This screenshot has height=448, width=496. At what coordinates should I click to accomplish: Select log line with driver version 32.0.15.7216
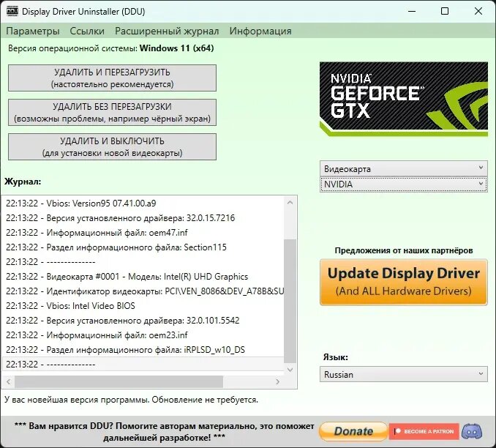tap(143, 218)
